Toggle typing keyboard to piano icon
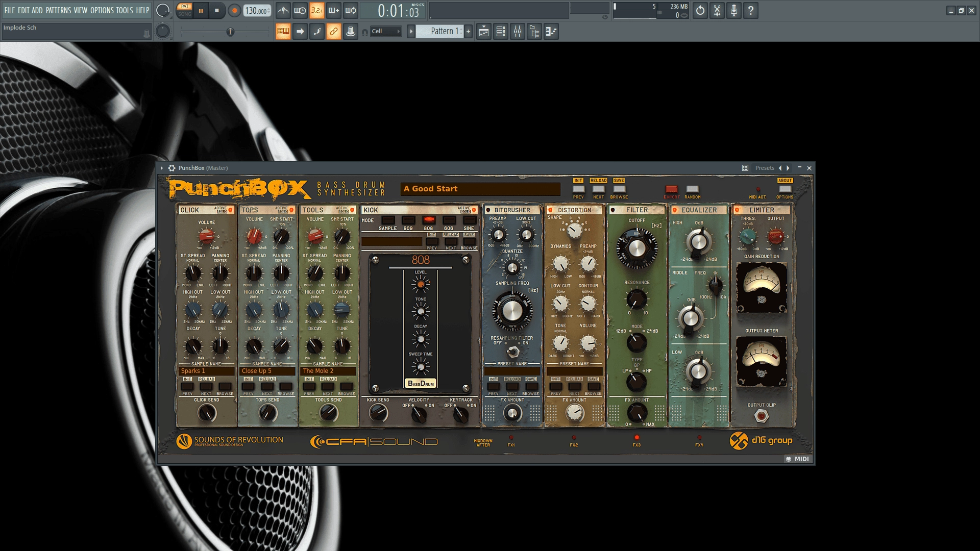The width and height of the screenshot is (980, 551). tap(283, 32)
